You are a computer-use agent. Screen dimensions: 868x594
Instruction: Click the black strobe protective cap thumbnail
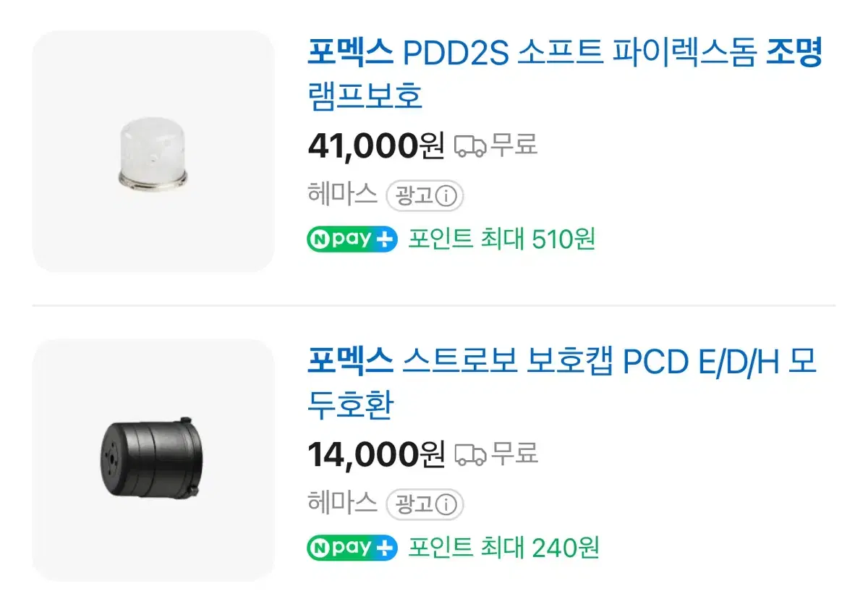153,459
